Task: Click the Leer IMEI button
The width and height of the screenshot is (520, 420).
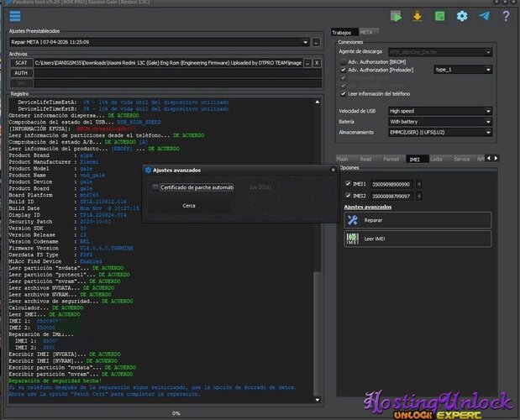Action: tap(418, 239)
